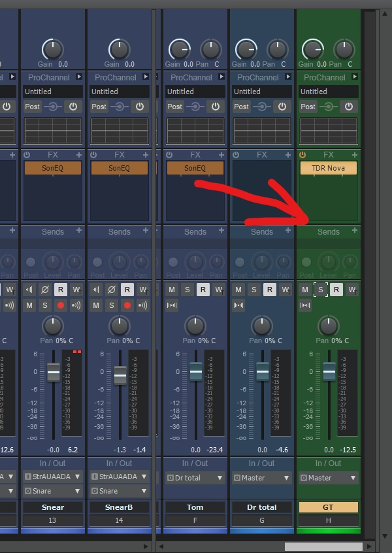The height and width of the screenshot is (553, 392).
Task: Open the TDR Nova plugin on GT
Action: coord(329,168)
